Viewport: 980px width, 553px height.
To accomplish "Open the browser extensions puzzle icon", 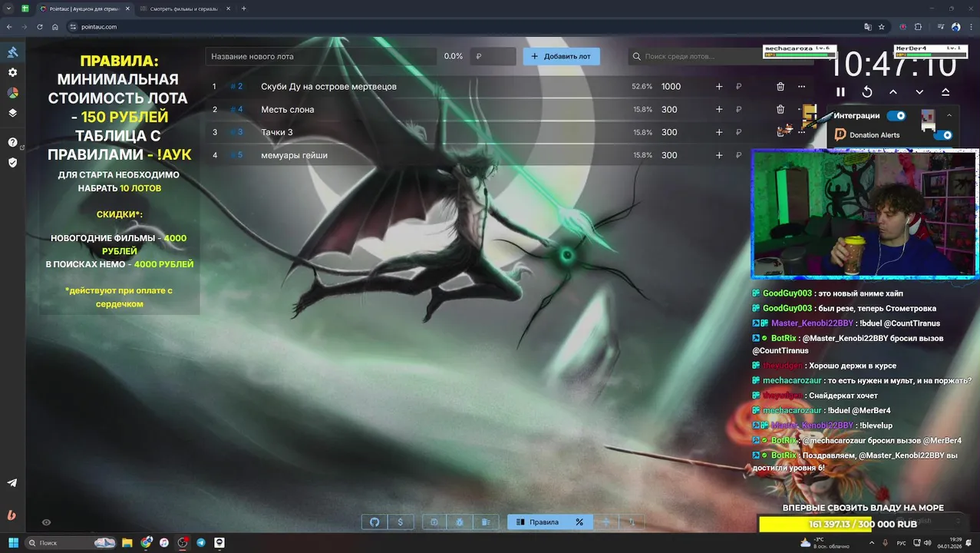I will click(918, 27).
